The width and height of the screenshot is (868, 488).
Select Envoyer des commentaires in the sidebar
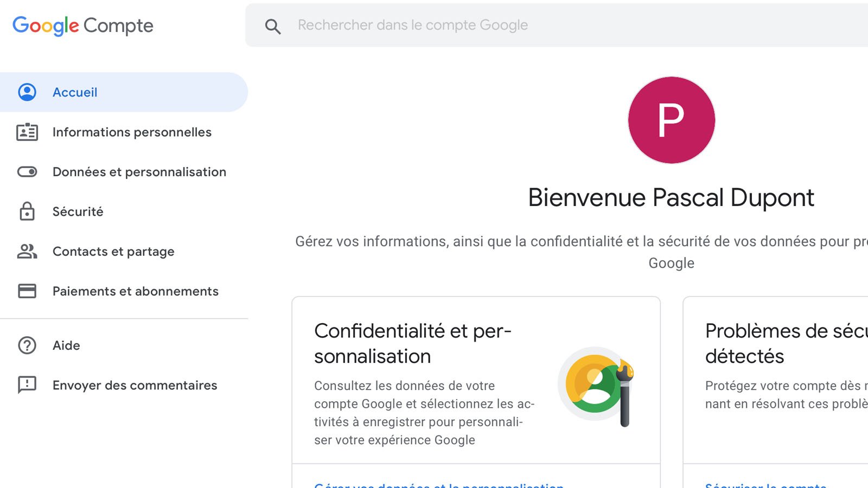[135, 385]
